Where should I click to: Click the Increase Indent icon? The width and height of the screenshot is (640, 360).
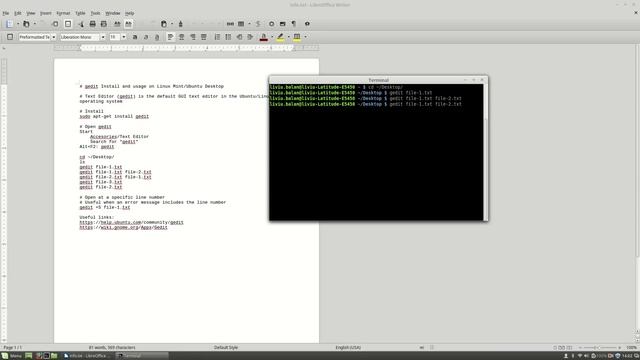[250, 37]
